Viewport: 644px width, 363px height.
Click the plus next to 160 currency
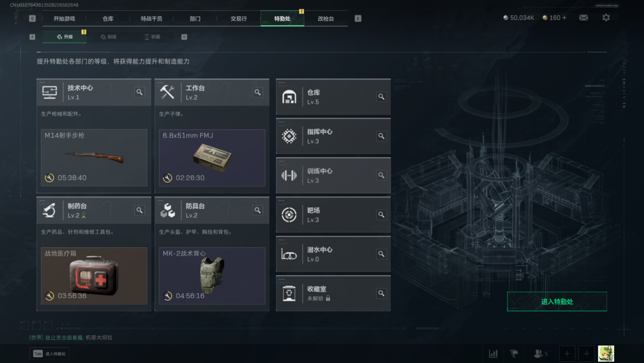point(564,18)
